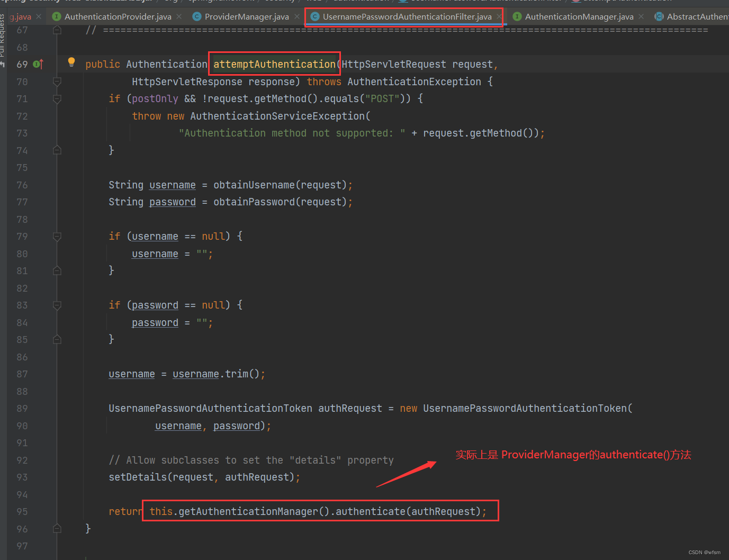Click the fold end marker at line 74
Screen dimensions: 729x560
(57, 150)
